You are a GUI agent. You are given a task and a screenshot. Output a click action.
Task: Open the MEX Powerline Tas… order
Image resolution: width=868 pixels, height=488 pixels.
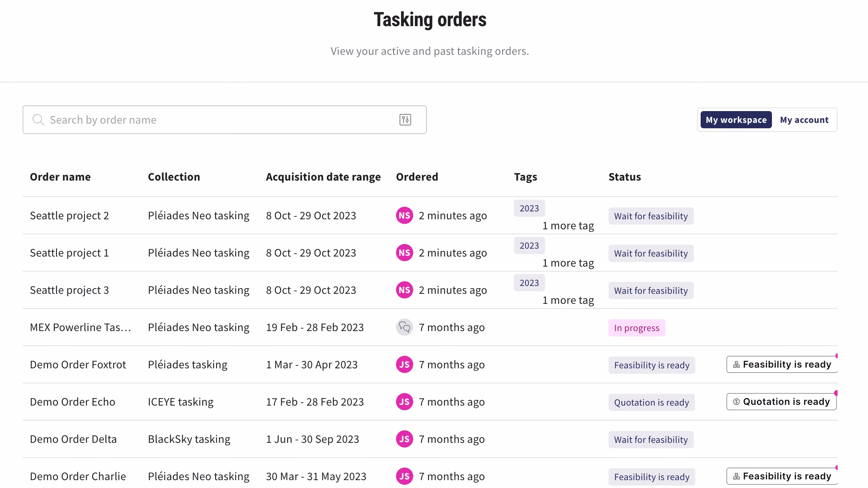pyautogui.click(x=81, y=327)
